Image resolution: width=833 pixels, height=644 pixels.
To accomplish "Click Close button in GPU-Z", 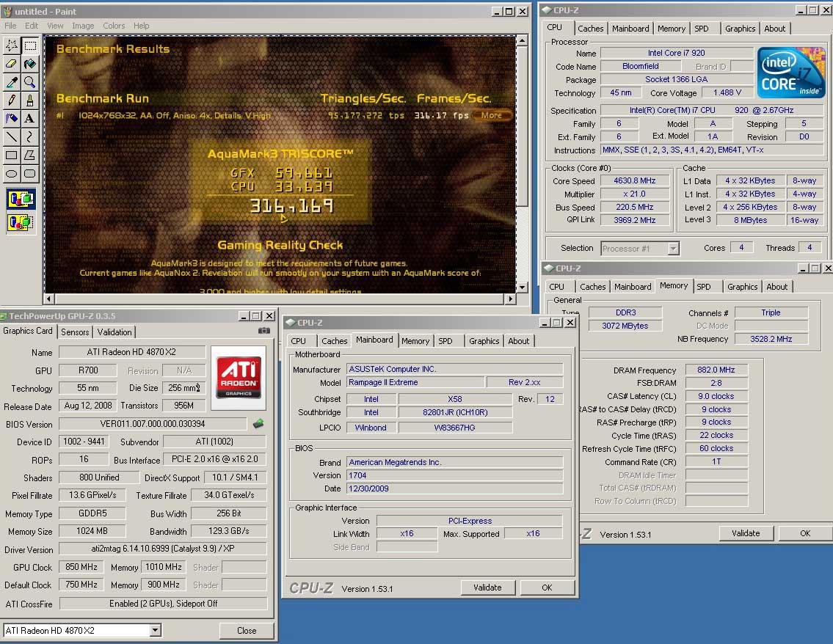I will click(x=247, y=630).
